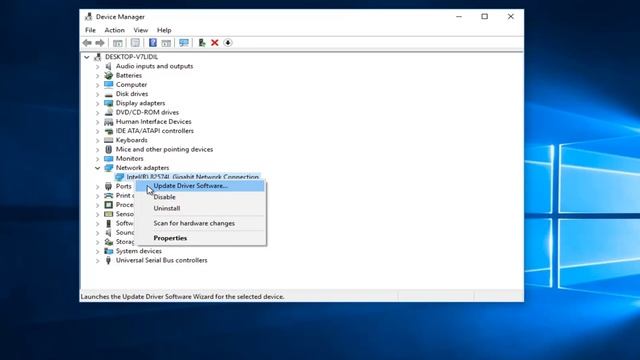Choose Update Driver Software from context menu
Image resolution: width=640 pixels, height=360 pixels.
[x=201, y=186]
